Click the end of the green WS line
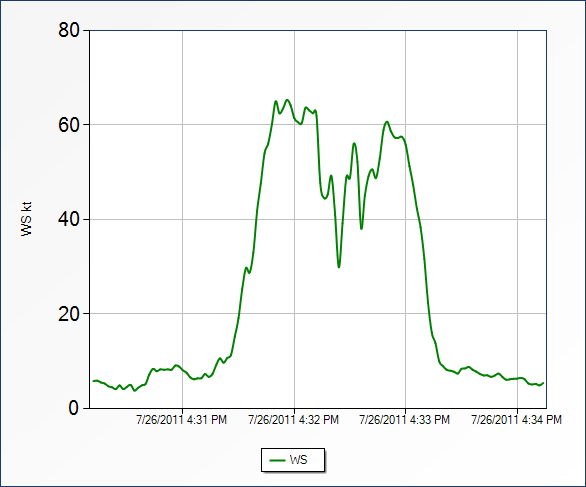The image size is (586, 487). coord(543,383)
